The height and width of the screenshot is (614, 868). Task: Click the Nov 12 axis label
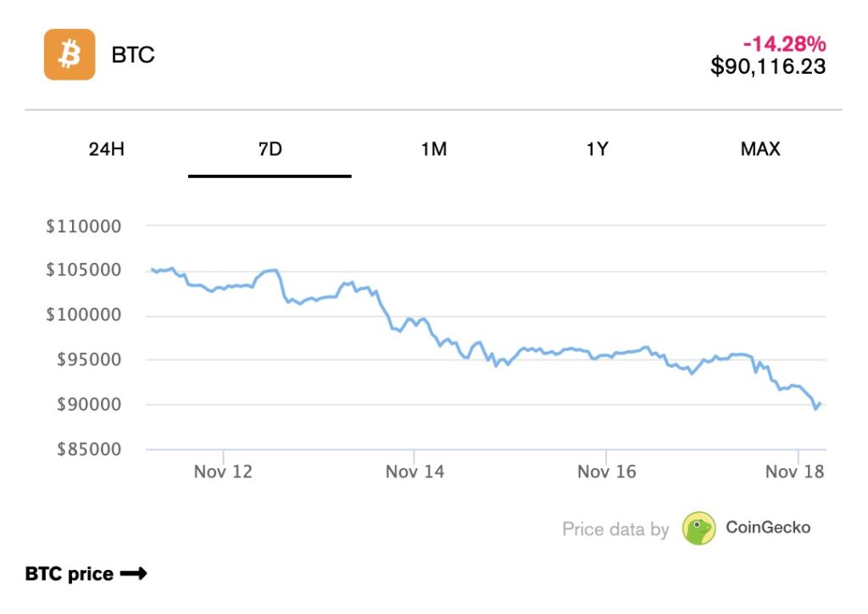point(223,472)
